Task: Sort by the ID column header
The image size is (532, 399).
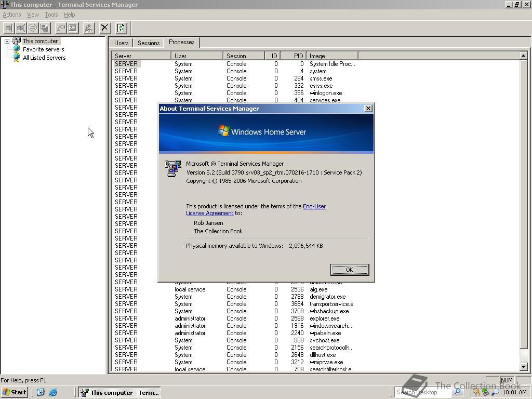Action: click(x=273, y=56)
